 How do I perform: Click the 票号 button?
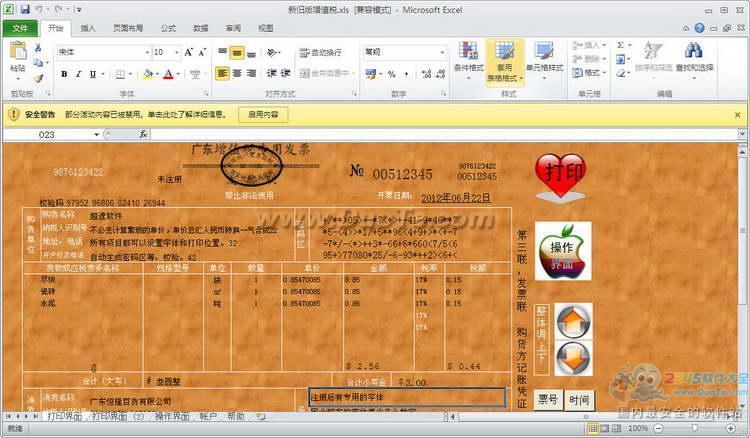547,400
